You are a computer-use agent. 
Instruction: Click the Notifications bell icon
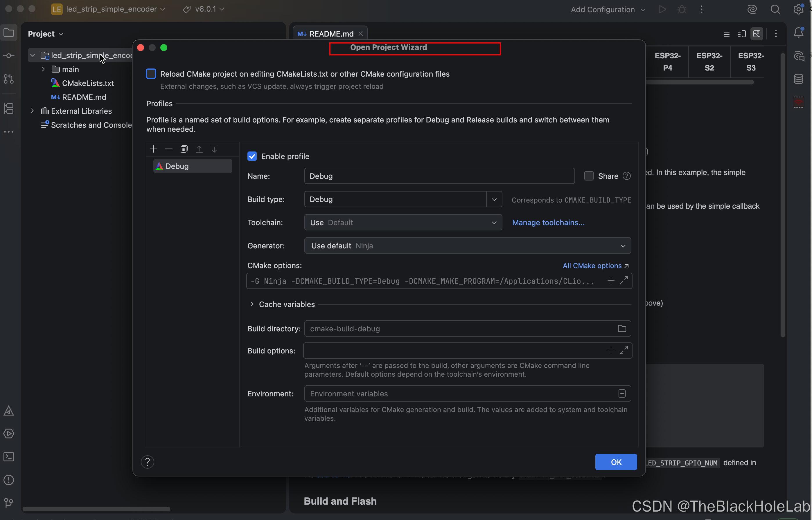click(x=798, y=33)
